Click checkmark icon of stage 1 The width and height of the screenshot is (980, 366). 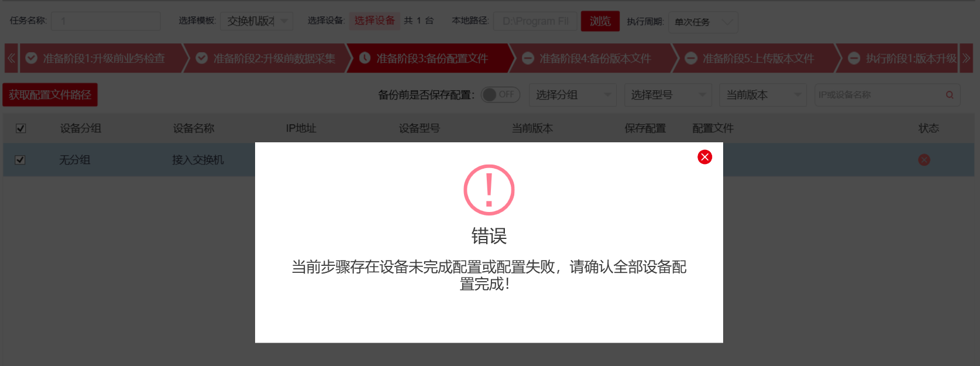pos(32,58)
